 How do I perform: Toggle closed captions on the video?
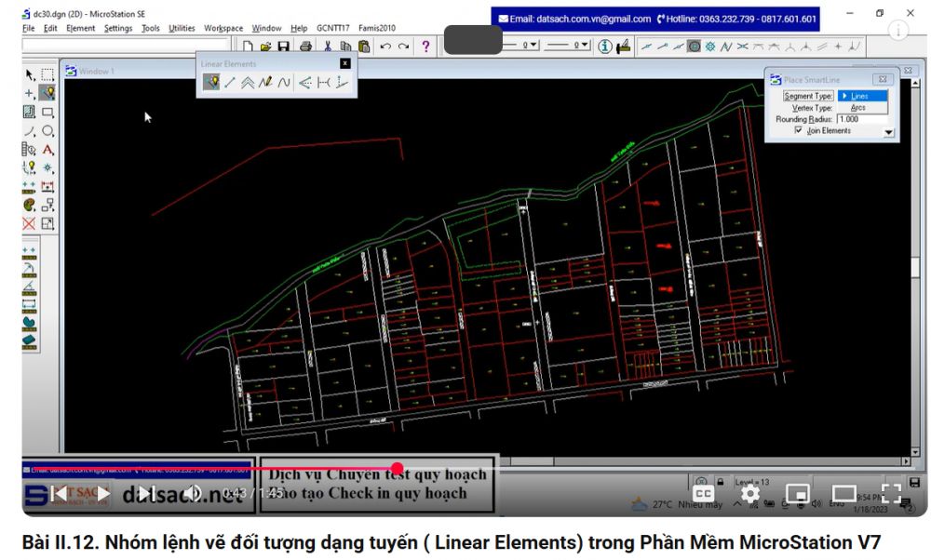[704, 493]
